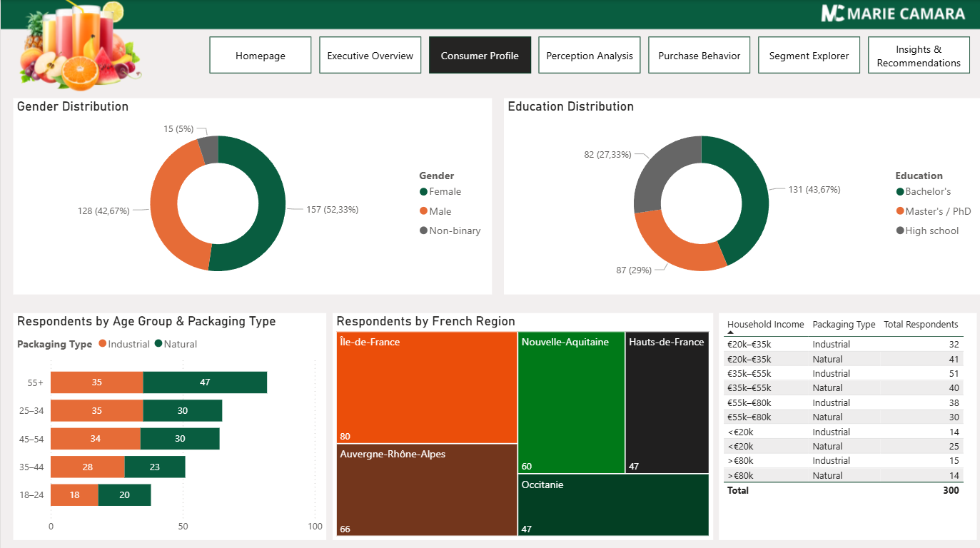
Task: Select the Industrial packaging legend dot
Action: point(103,344)
